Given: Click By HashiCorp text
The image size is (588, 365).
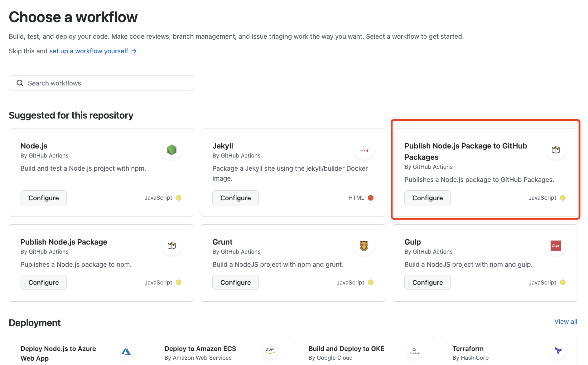Looking at the screenshot, I should coord(470,358).
